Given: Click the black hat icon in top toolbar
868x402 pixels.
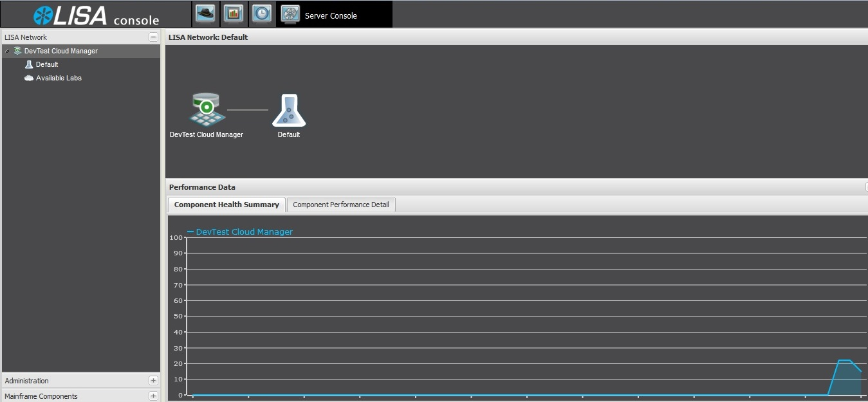Looking at the screenshot, I should 205,14.
